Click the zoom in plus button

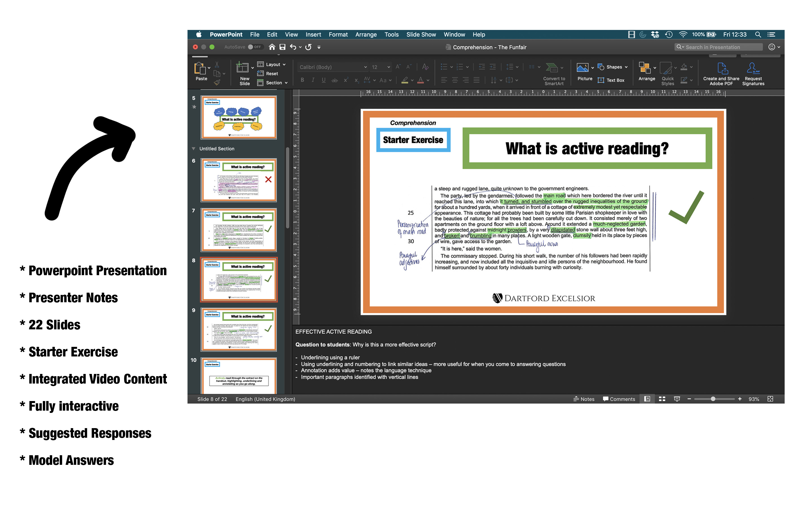coord(740,399)
